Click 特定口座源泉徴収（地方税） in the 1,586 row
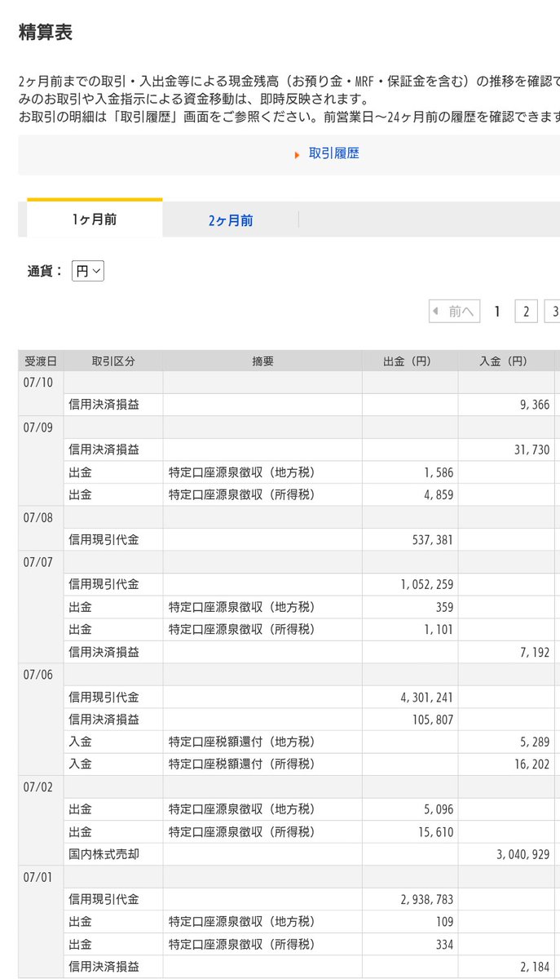This screenshot has width=560, height=979. point(241,472)
